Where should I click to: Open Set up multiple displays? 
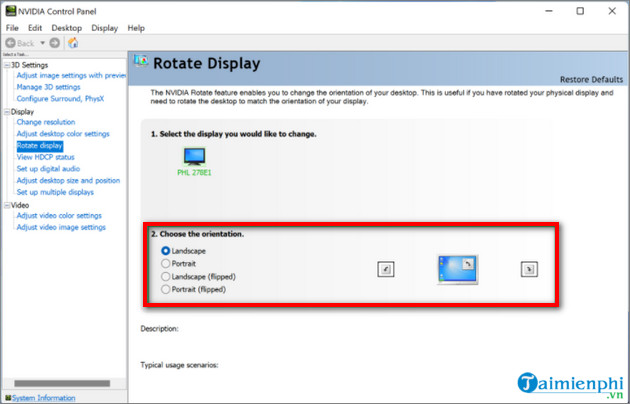tap(55, 192)
